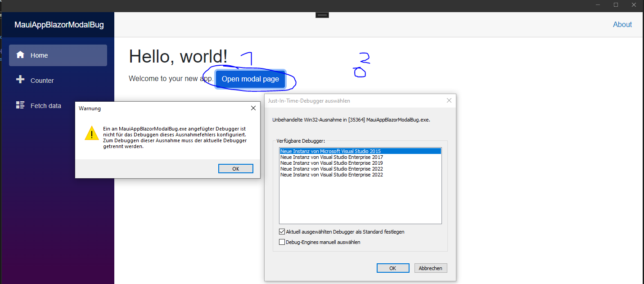
Task: Select 'Neue Instanz von Microsoft Visual Studio 2015'
Action: point(360,151)
